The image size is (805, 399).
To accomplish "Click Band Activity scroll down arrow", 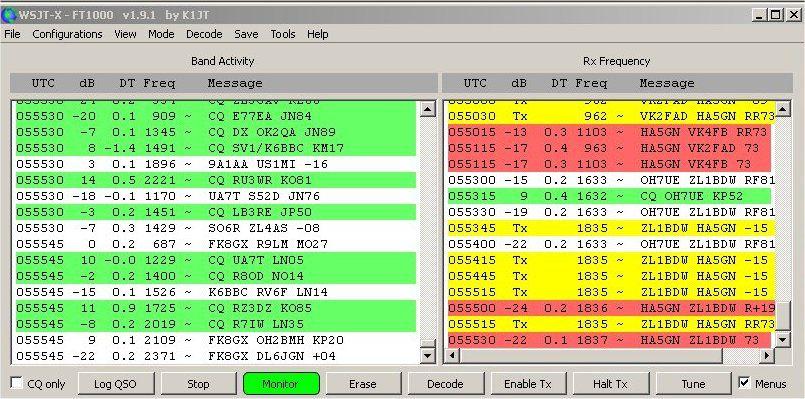I will (428, 355).
